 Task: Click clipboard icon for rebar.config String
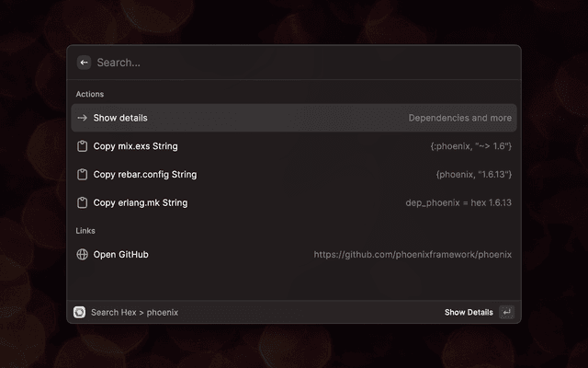[82, 175]
